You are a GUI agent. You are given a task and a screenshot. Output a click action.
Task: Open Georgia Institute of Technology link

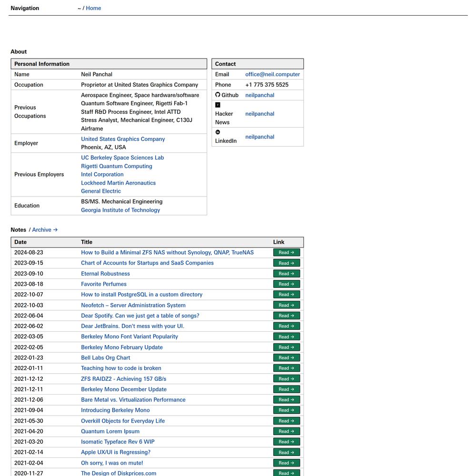click(120, 210)
